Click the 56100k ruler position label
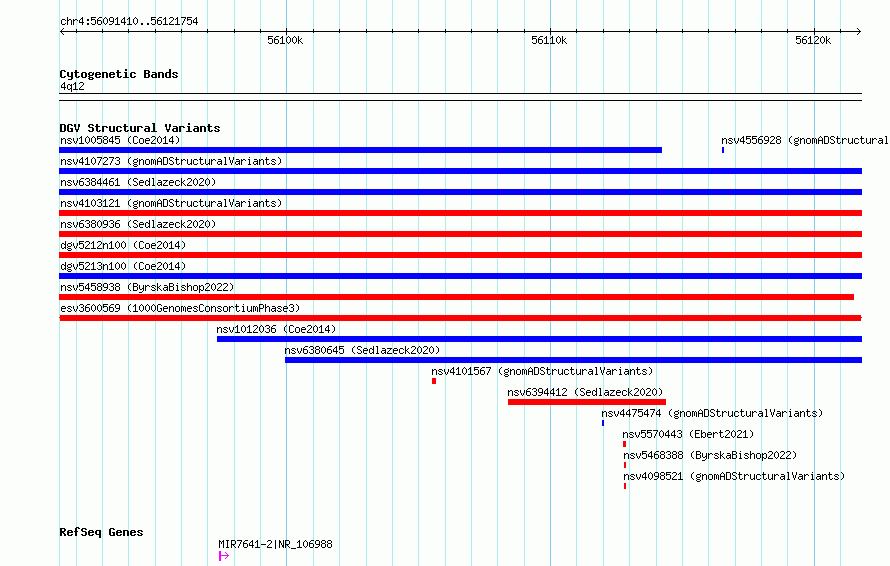This screenshot has width=890, height=566. 285,40
